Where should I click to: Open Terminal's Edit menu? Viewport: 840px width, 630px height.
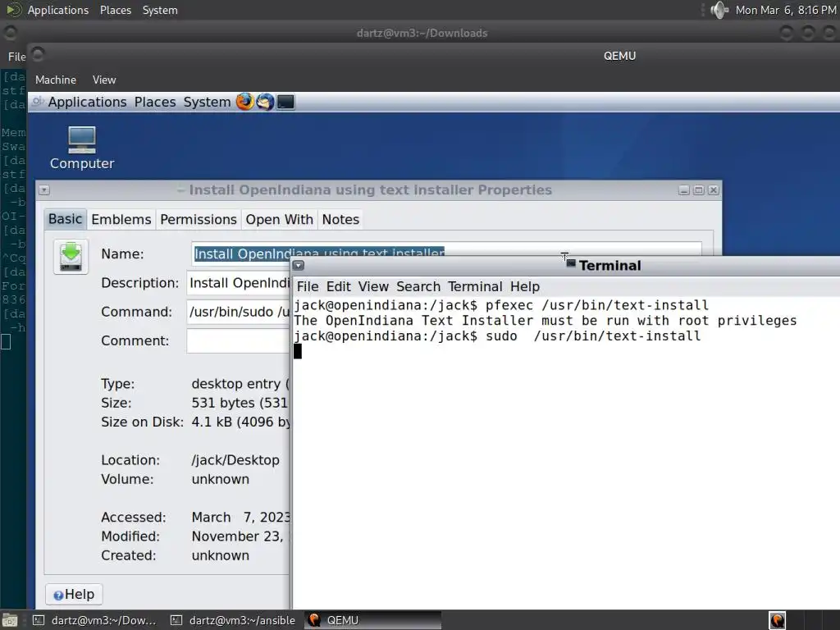tap(339, 286)
